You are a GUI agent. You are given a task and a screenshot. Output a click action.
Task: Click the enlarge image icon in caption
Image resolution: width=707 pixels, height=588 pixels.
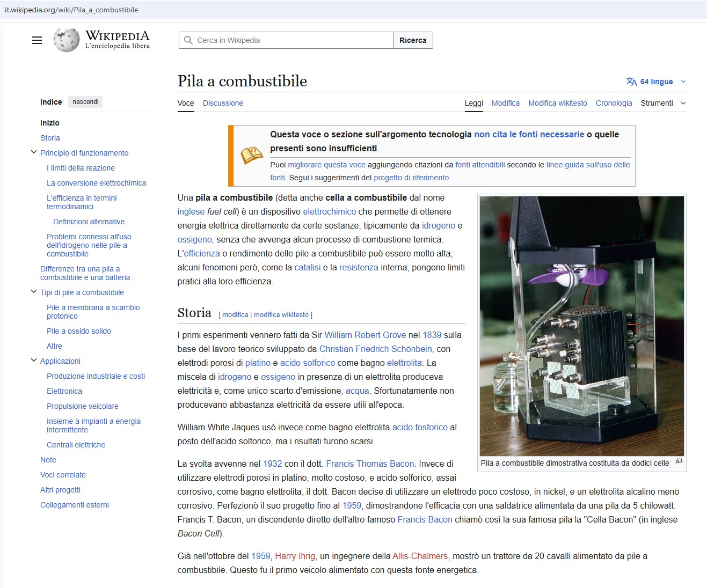(679, 461)
